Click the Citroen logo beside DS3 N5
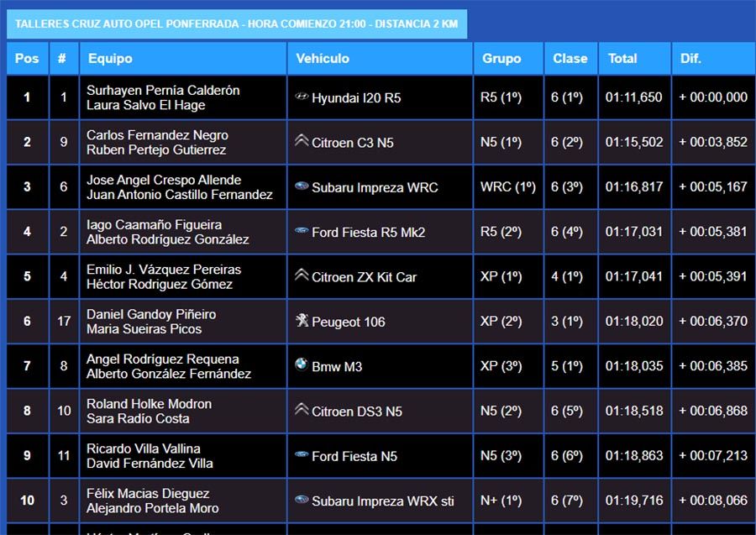Viewport: 756px width, 535px height. pos(302,410)
